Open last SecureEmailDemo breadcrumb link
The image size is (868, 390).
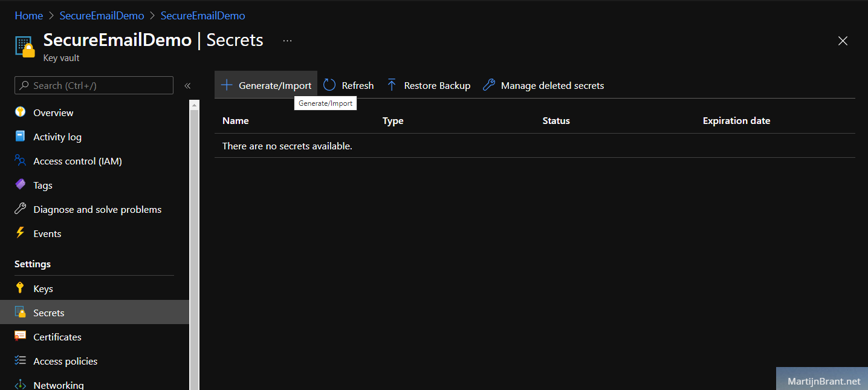(203, 16)
